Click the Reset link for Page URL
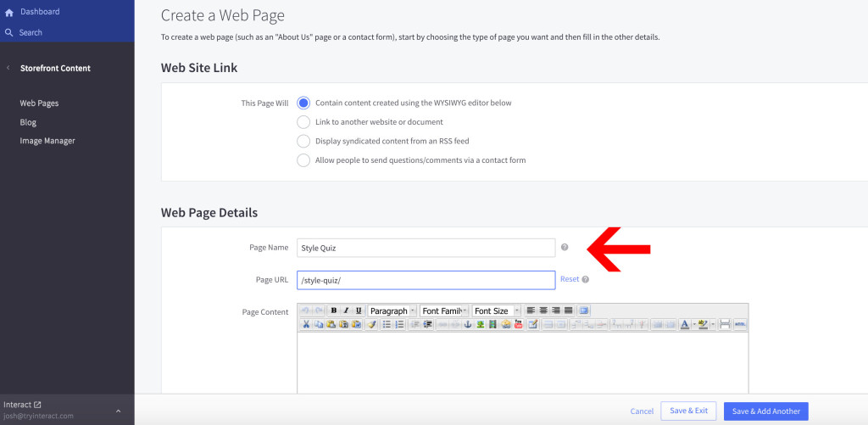 (x=570, y=279)
